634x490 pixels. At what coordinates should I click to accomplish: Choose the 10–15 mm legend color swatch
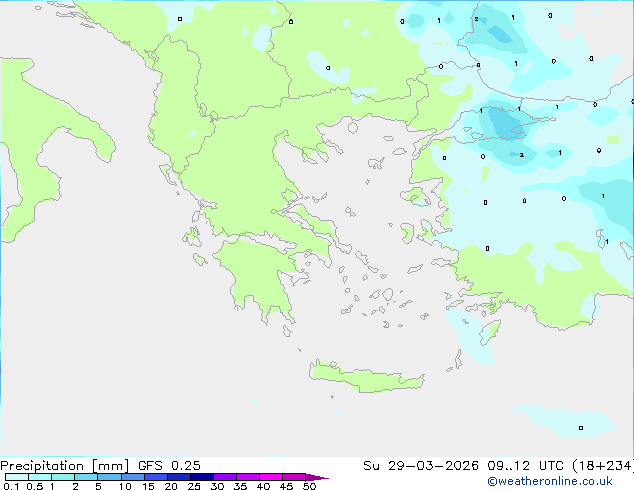pos(133,477)
